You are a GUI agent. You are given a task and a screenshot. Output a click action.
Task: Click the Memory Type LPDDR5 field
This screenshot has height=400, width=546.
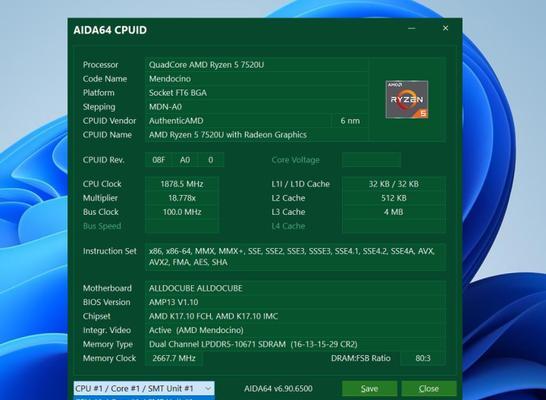295,344
